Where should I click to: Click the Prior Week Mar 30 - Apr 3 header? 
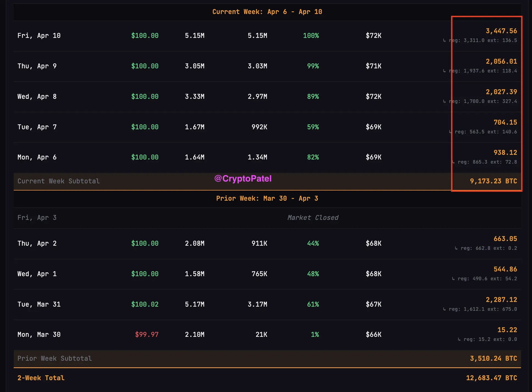coord(267,198)
